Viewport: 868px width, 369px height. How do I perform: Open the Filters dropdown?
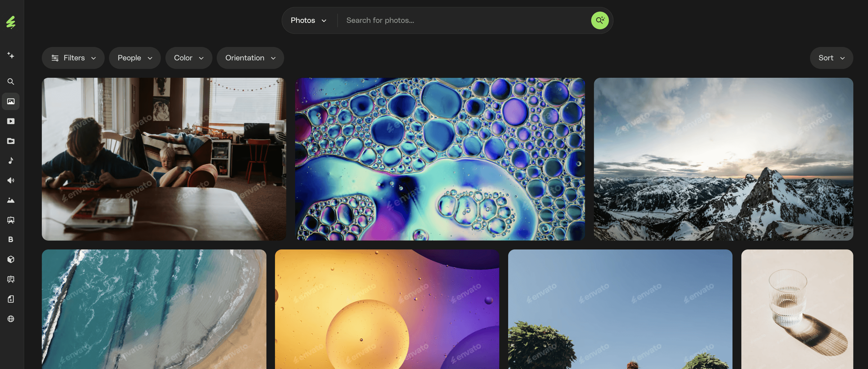tap(73, 58)
